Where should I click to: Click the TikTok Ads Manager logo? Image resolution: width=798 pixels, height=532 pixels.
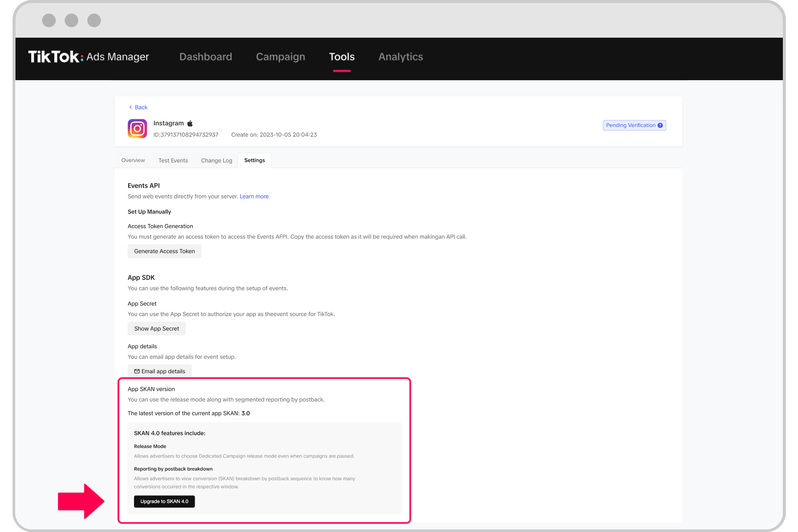[89, 57]
